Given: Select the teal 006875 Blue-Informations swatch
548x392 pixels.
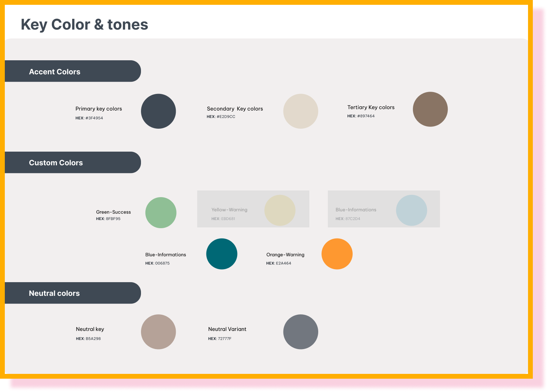Looking at the screenshot, I should [x=222, y=254].
